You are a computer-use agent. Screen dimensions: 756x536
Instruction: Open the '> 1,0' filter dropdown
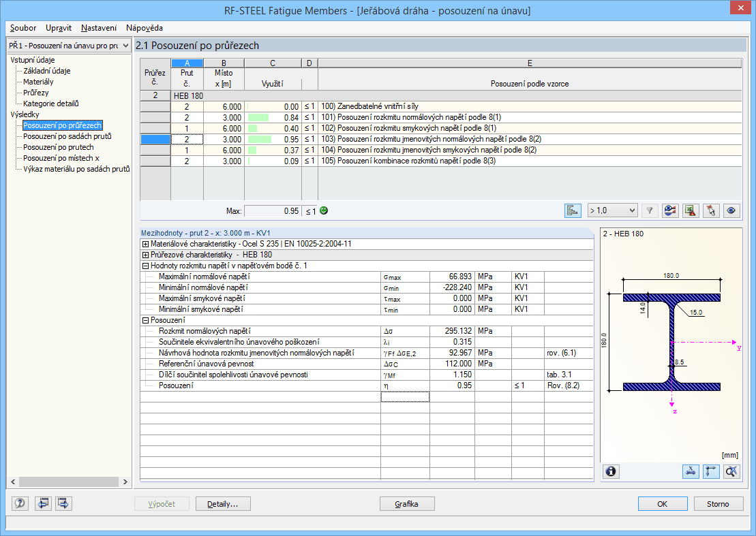click(x=612, y=210)
